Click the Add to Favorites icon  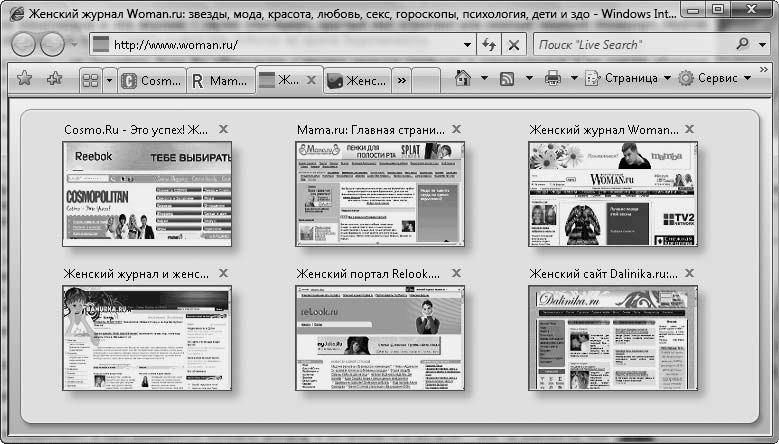click(55, 79)
